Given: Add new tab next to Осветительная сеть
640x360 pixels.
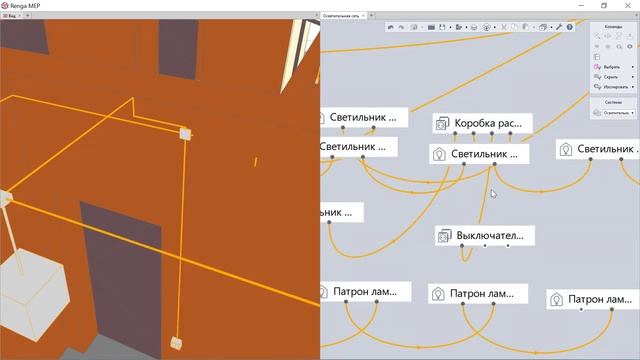Looking at the screenshot, I should click(371, 16).
